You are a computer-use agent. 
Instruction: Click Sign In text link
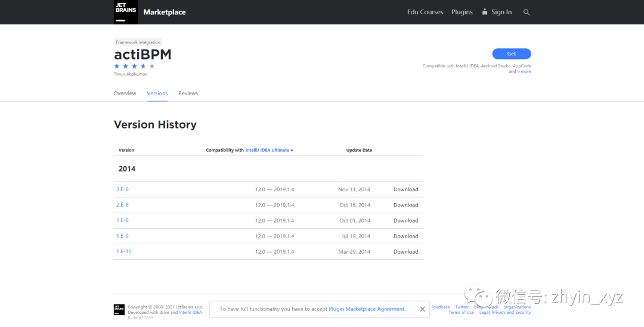point(501,13)
